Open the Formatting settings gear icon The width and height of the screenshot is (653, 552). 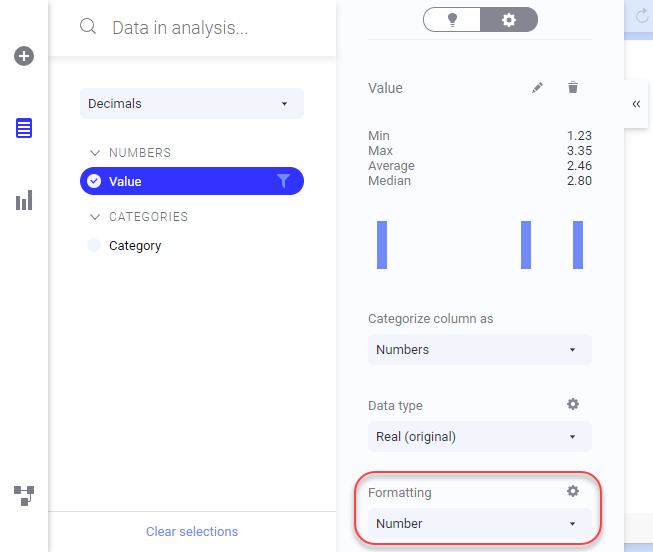[573, 491]
